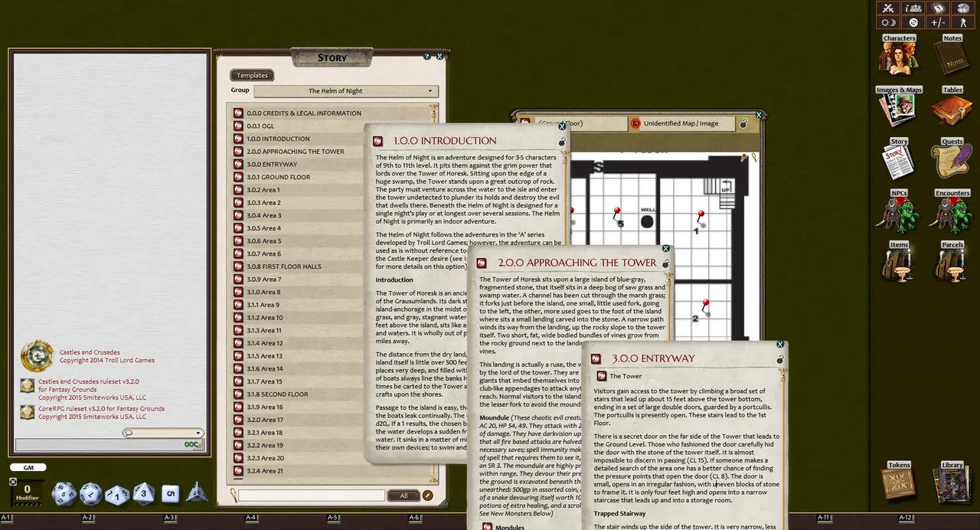
Task: Open the effects figure icon
Action: pyautogui.click(x=962, y=22)
